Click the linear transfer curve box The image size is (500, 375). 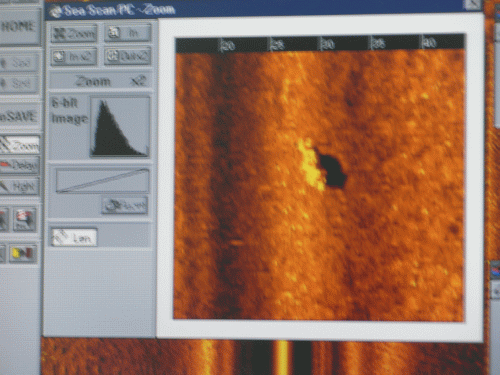click(x=102, y=180)
